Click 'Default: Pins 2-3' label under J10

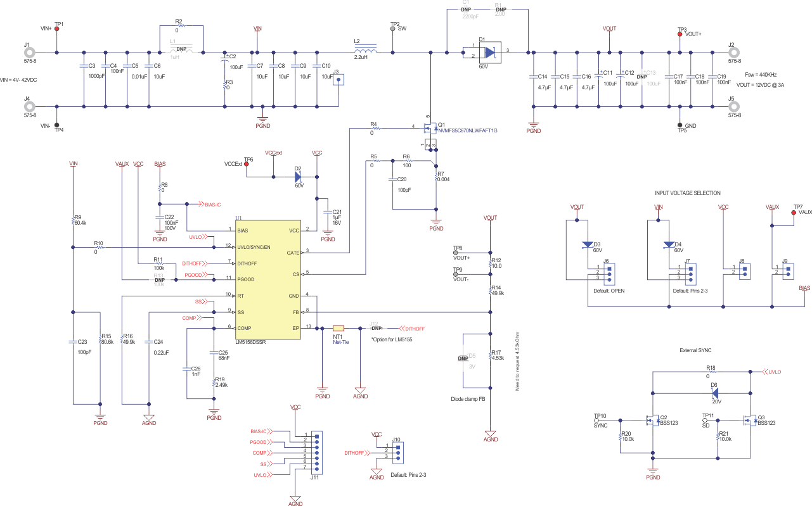(x=408, y=474)
